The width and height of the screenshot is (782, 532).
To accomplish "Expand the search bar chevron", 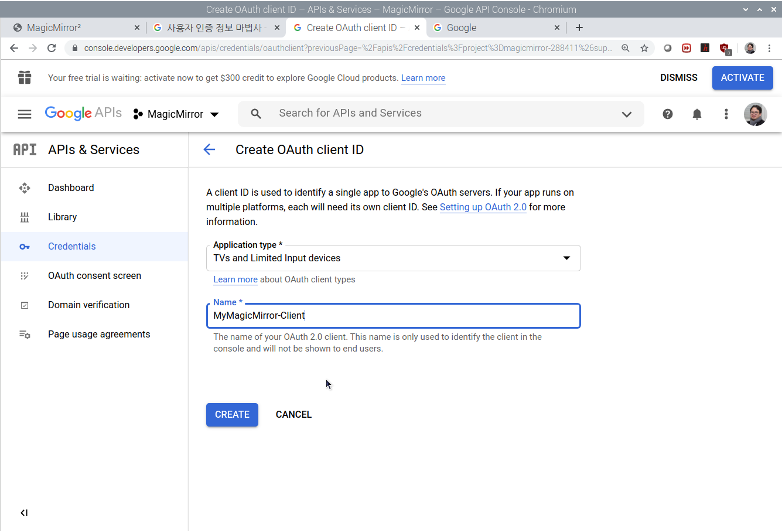I will click(x=627, y=114).
